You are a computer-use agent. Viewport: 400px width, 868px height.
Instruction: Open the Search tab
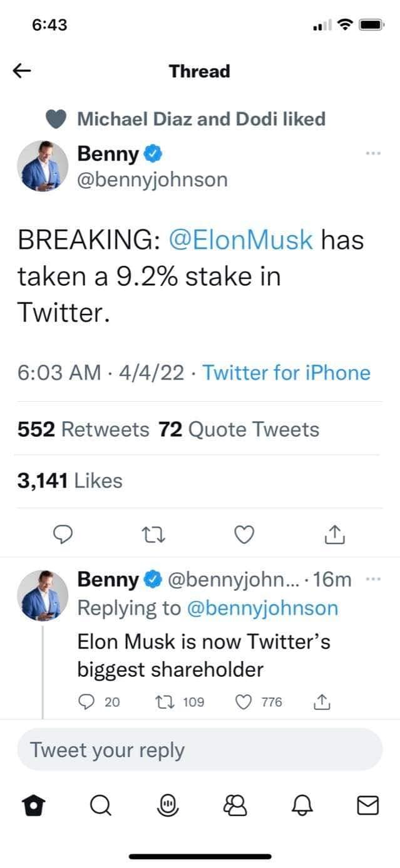[x=100, y=805]
